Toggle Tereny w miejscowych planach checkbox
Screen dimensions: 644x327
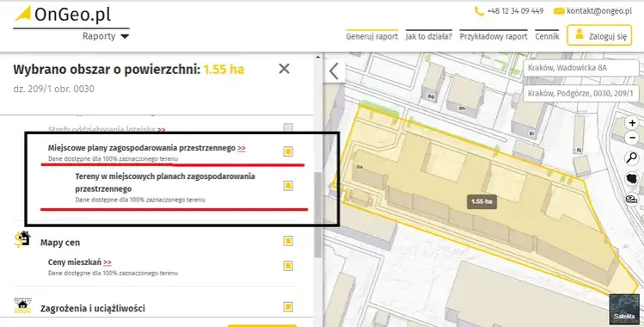tap(288, 186)
